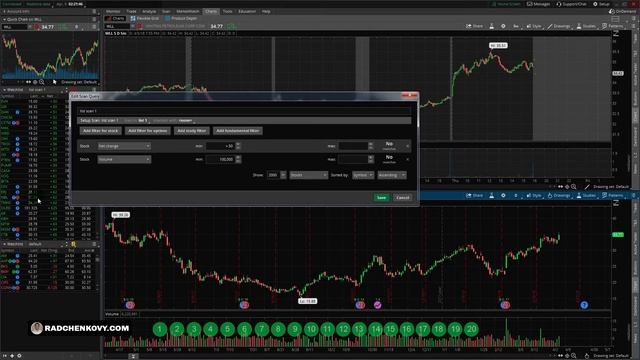This screenshot has height=360, width=640.
Task: Select Product Depth sub-tab
Action: point(181,18)
